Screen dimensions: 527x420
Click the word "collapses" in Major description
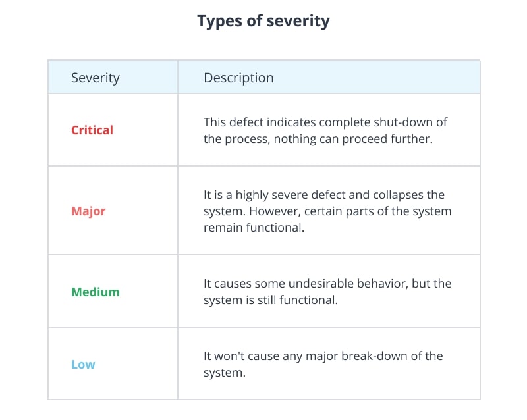tap(399, 196)
